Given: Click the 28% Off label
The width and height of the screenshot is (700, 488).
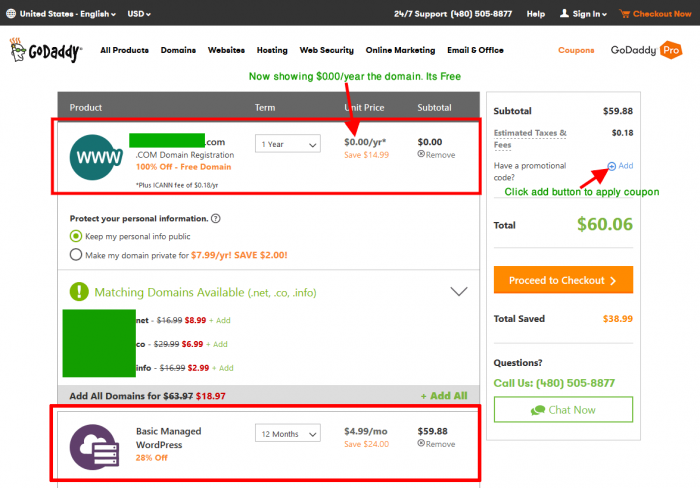Looking at the screenshot, I should (x=152, y=458).
